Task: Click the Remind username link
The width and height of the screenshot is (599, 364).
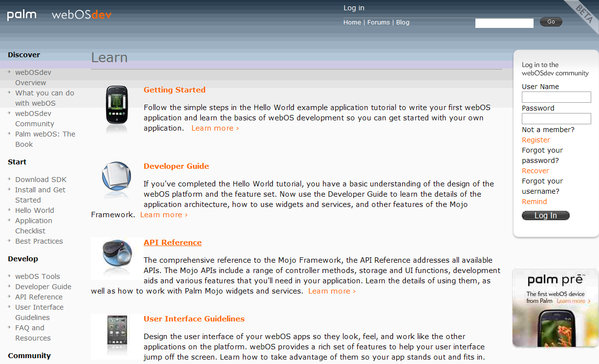Action: click(x=534, y=202)
